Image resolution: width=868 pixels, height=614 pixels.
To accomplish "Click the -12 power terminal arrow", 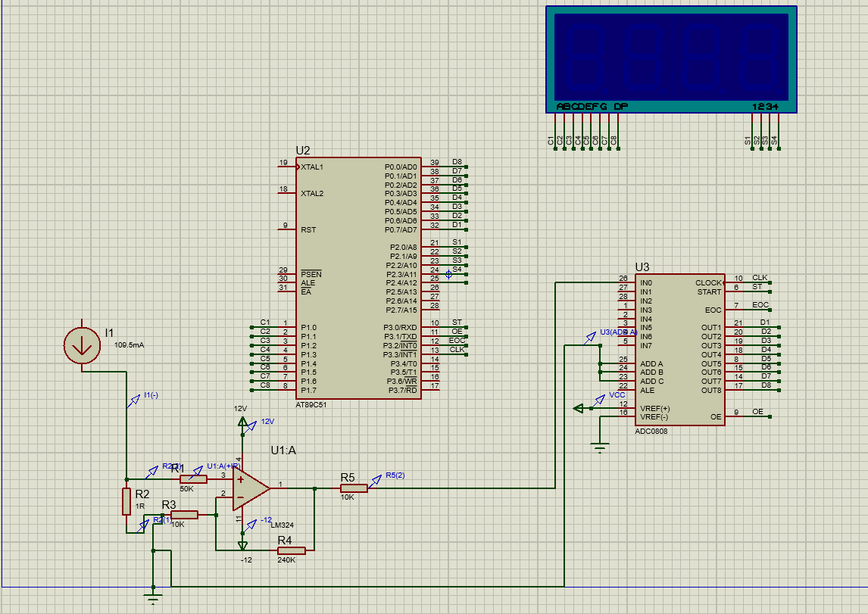I will click(x=242, y=545).
